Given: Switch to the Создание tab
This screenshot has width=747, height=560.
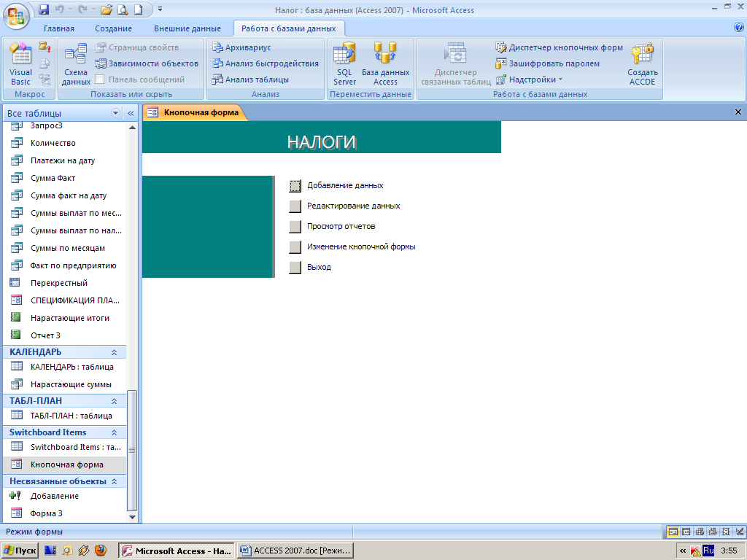Looking at the screenshot, I should (x=113, y=28).
